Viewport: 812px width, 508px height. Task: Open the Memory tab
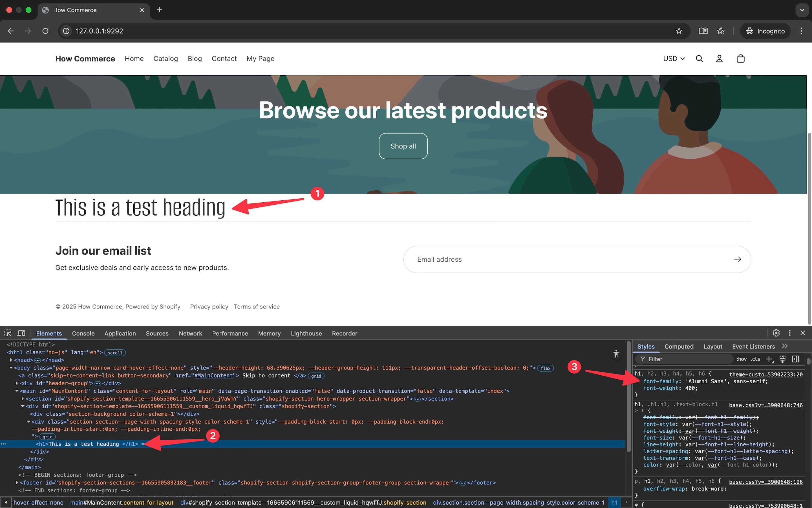(269, 333)
